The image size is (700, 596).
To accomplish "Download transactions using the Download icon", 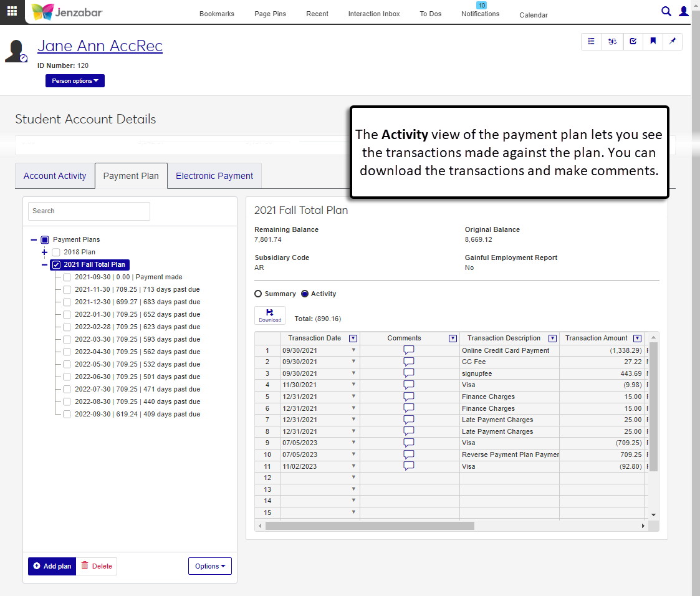I will click(x=270, y=315).
